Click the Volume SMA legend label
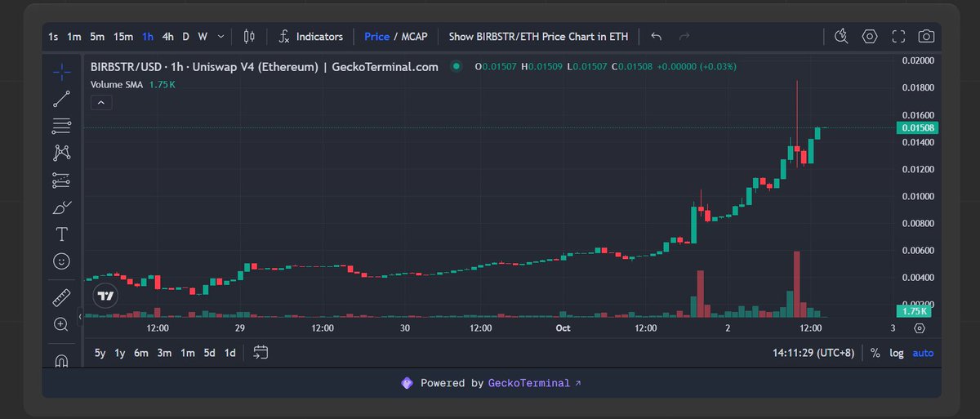This screenshot has width=980, height=419. [x=118, y=84]
